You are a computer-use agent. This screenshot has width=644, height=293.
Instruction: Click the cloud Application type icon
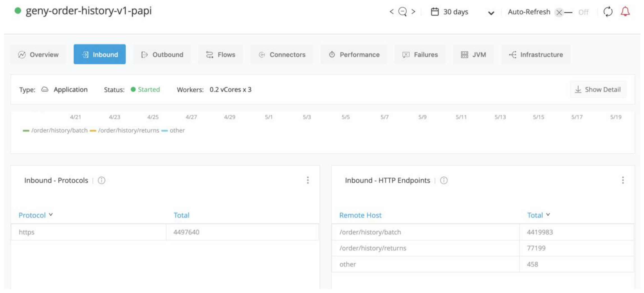pyautogui.click(x=45, y=90)
